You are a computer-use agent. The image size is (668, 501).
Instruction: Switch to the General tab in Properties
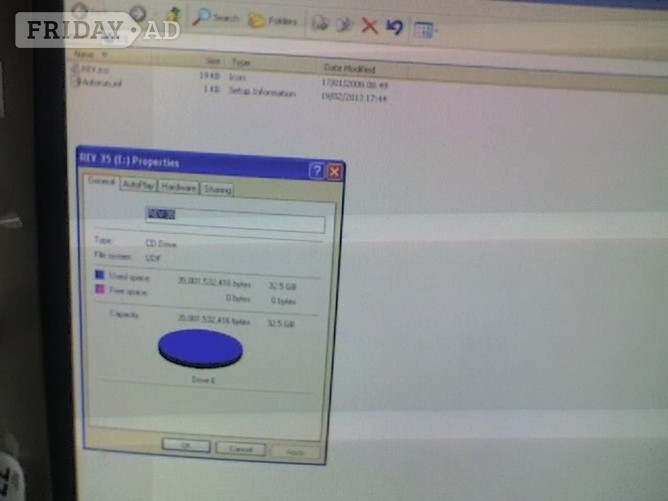(x=101, y=181)
